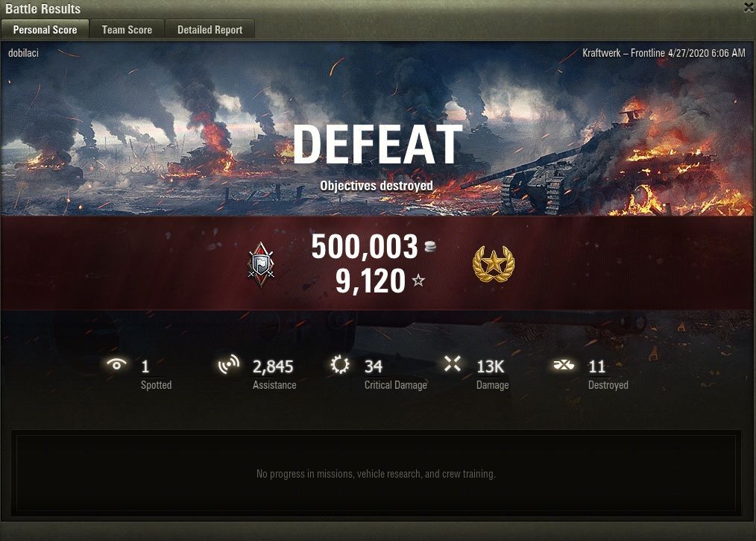Click the eye icon for Spotted
The width and height of the screenshot is (756, 541).
[x=116, y=364]
